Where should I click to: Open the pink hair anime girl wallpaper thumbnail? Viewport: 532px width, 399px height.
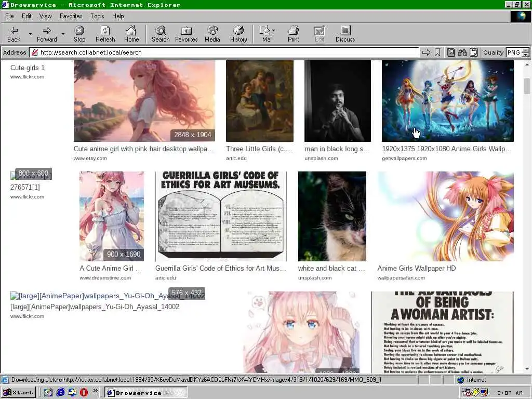pyautogui.click(x=144, y=101)
